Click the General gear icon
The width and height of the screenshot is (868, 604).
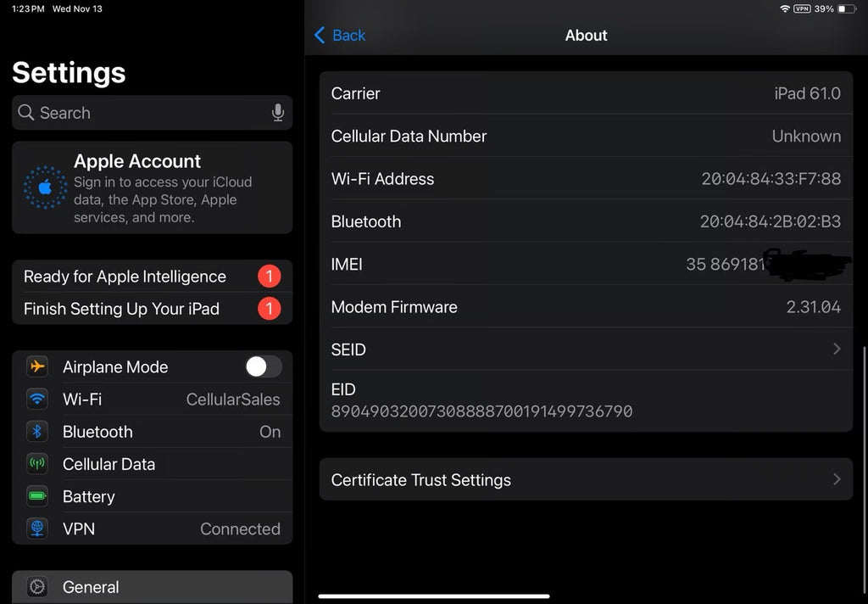36,587
